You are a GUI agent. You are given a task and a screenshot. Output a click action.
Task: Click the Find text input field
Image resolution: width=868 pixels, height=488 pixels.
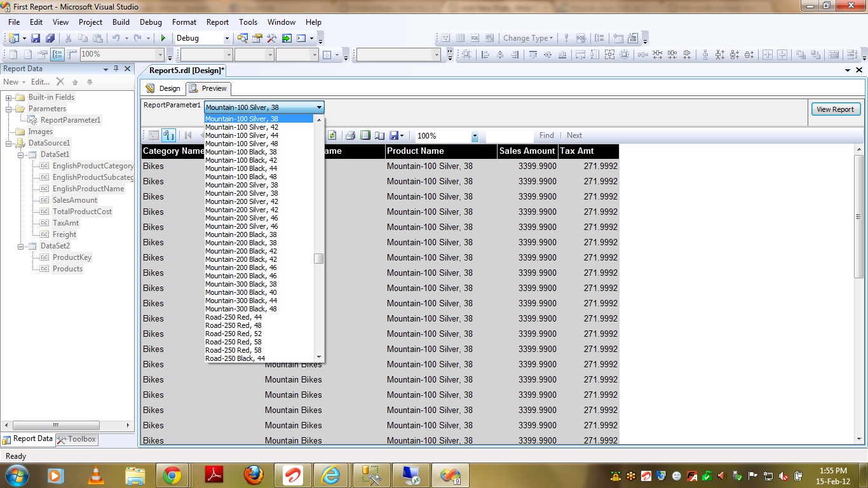[510, 135]
